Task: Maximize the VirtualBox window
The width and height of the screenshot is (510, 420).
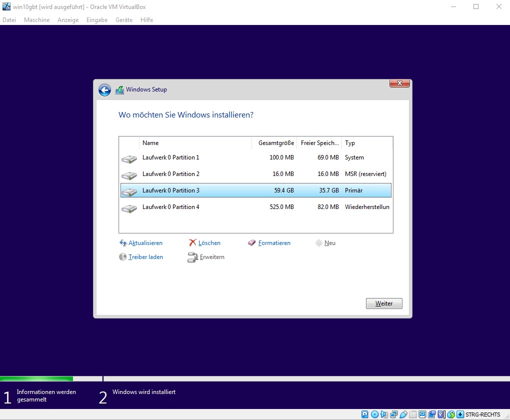Action: click(x=476, y=6)
